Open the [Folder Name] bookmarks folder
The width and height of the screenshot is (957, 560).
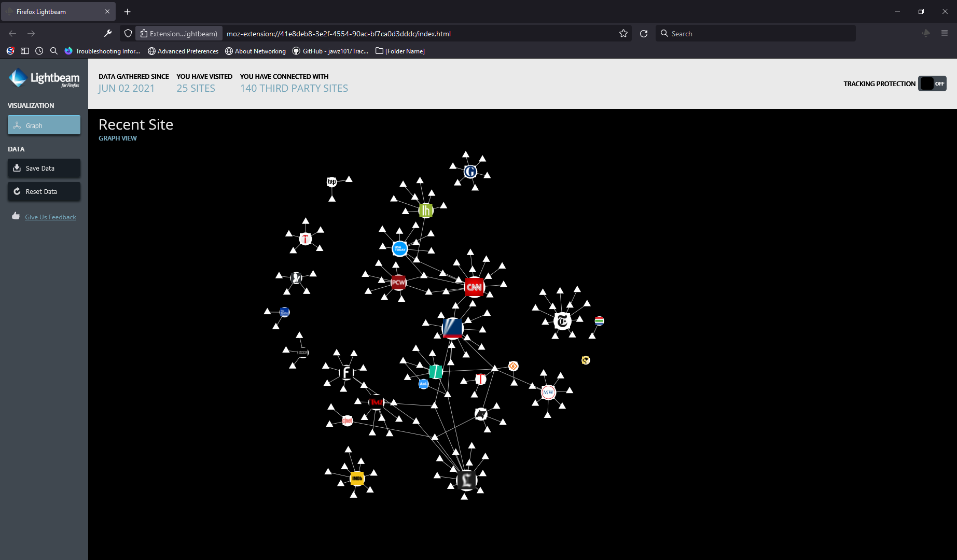pyautogui.click(x=400, y=51)
